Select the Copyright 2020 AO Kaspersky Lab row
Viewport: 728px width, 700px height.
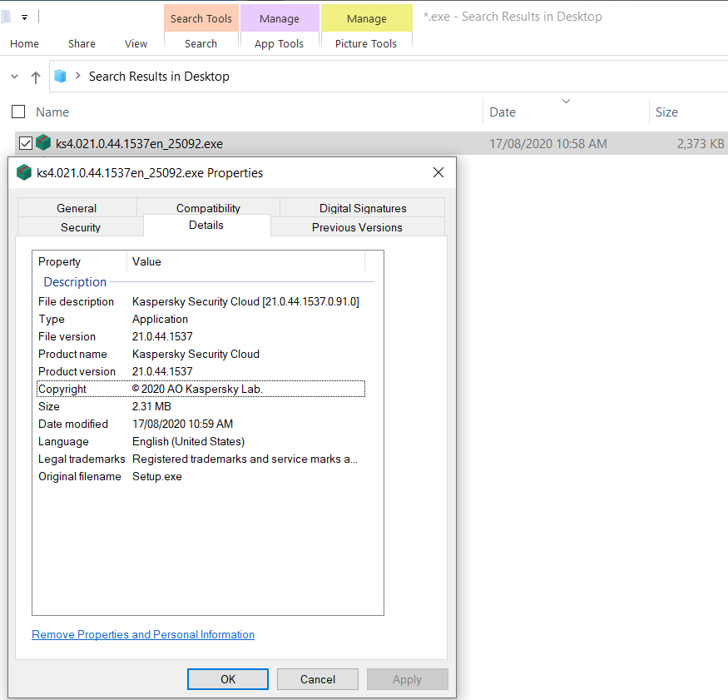point(201,389)
